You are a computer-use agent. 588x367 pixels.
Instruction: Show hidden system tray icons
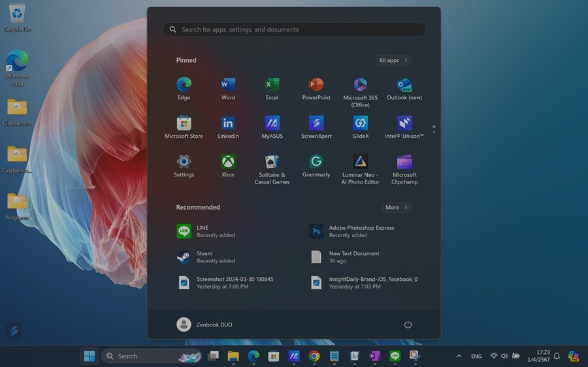[x=459, y=356]
